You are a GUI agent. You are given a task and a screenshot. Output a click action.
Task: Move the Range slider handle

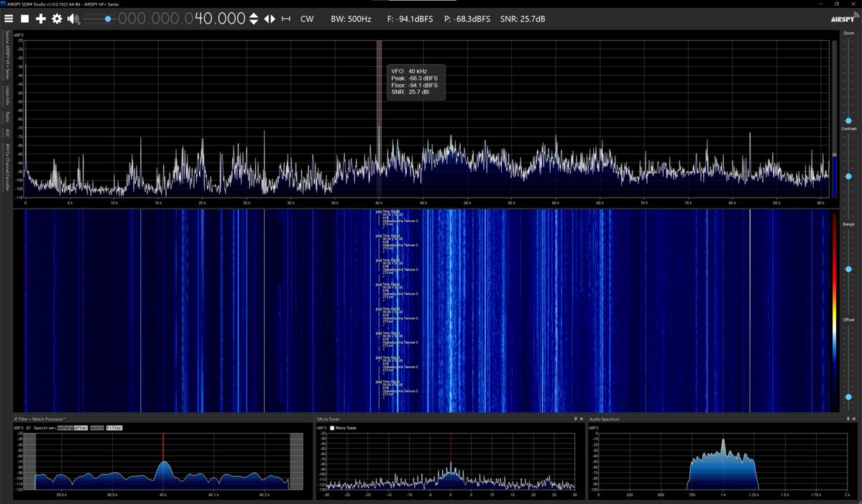[848, 270]
